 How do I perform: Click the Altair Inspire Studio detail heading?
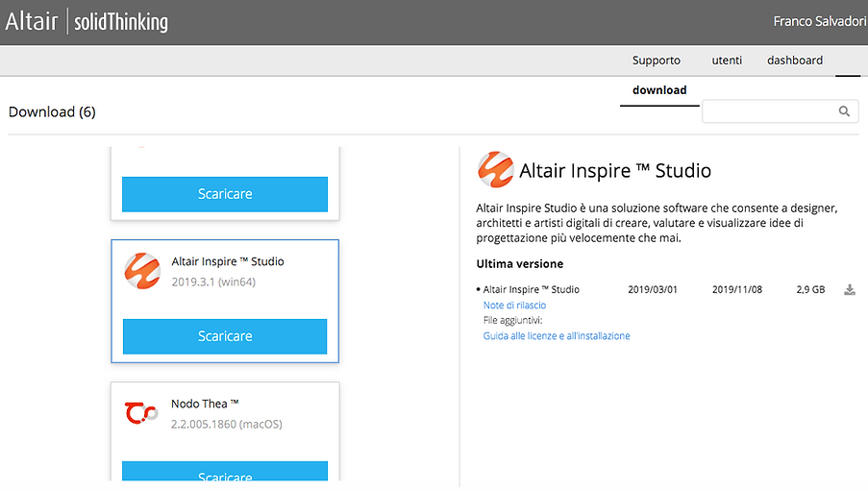[615, 170]
